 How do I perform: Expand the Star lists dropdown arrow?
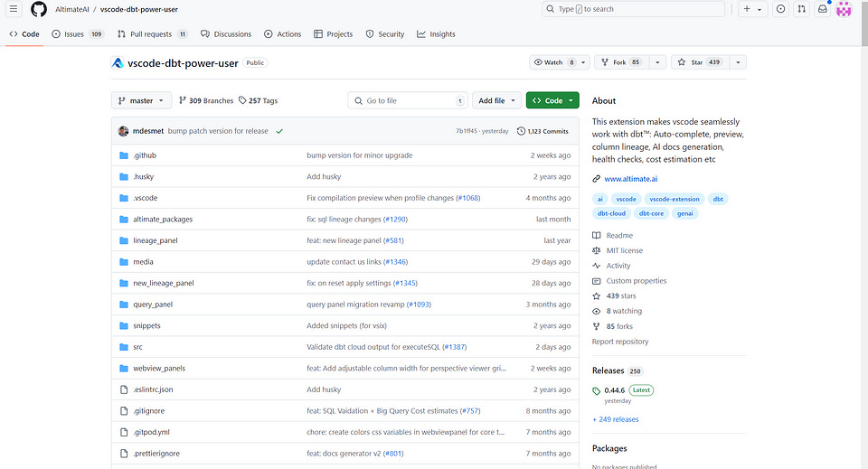tap(738, 62)
